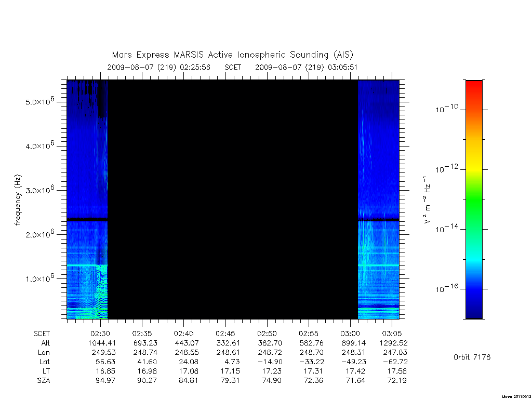Click the red top of the color bar
The image size is (532, 399).
tap(474, 89)
